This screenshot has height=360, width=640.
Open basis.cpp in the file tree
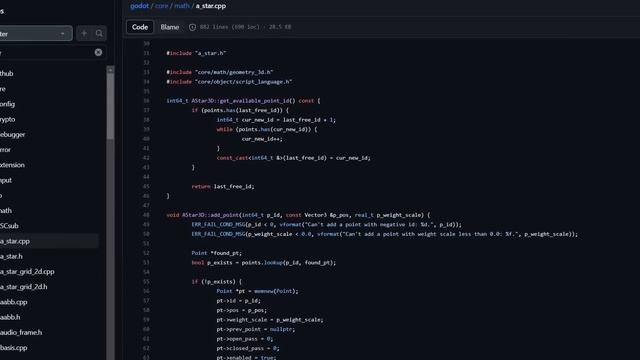pyautogui.click(x=13, y=348)
